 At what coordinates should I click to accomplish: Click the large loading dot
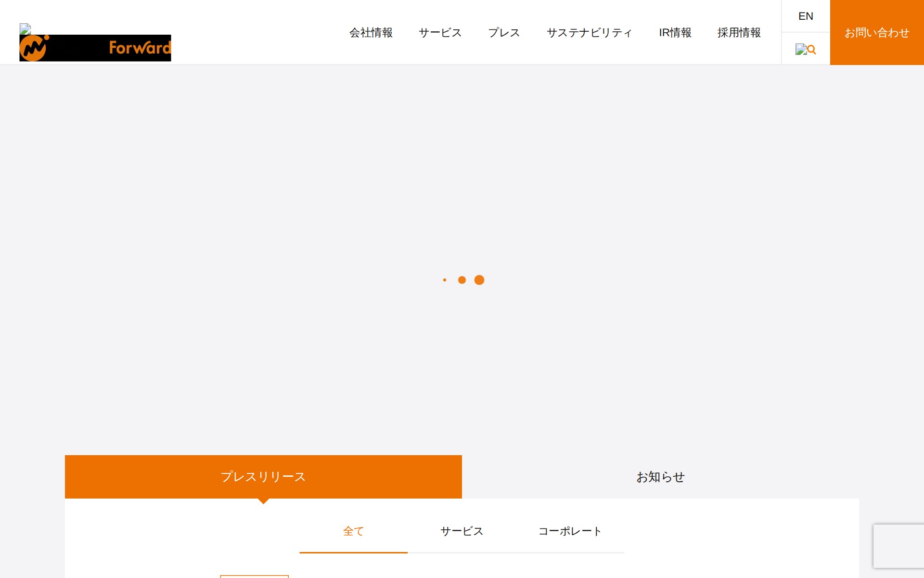pyautogui.click(x=479, y=280)
